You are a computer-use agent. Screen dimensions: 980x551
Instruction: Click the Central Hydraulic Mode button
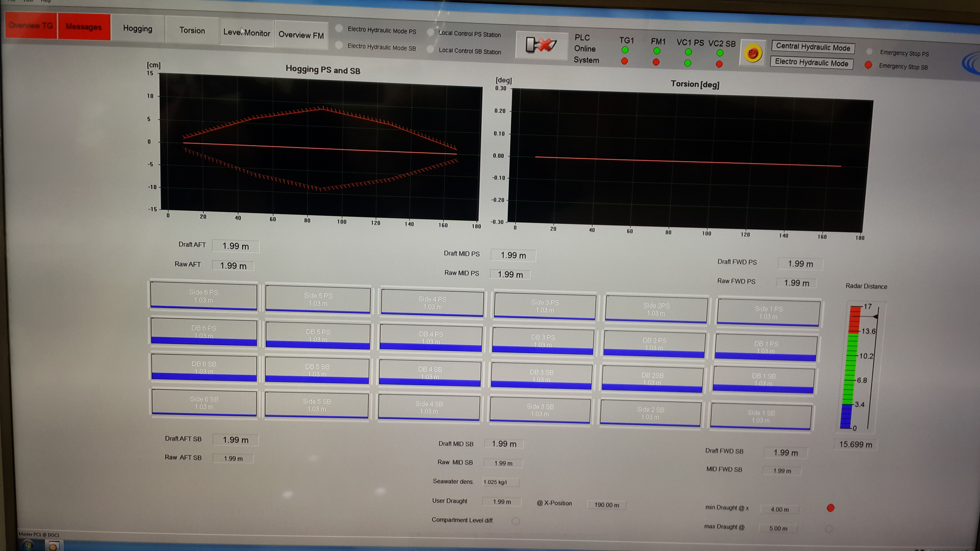(813, 47)
